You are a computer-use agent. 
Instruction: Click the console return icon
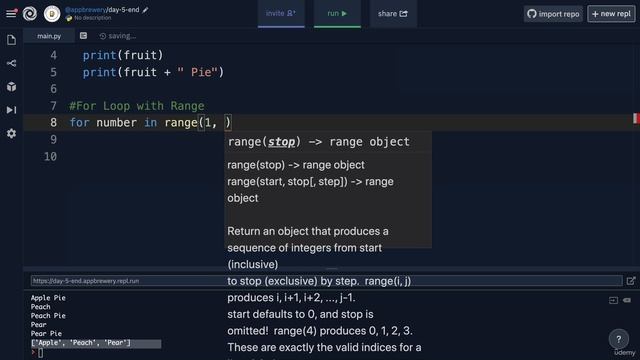(x=613, y=300)
